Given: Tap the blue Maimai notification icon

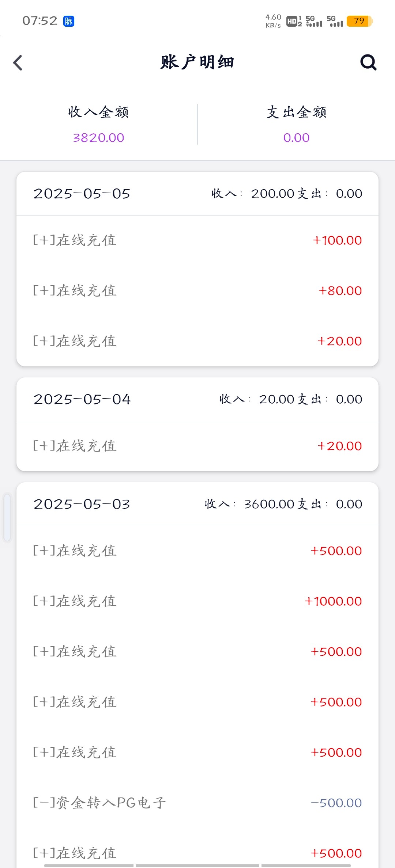Looking at the screenshot, I should [x=69, y=21].
